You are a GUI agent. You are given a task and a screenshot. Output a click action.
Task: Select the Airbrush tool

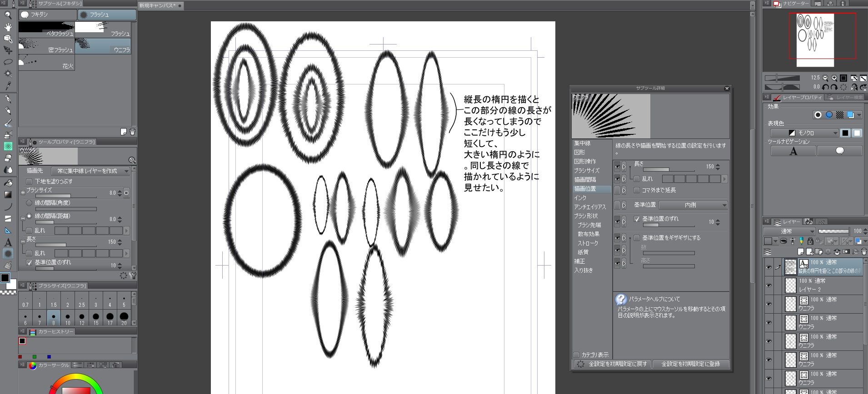[8, 135]
